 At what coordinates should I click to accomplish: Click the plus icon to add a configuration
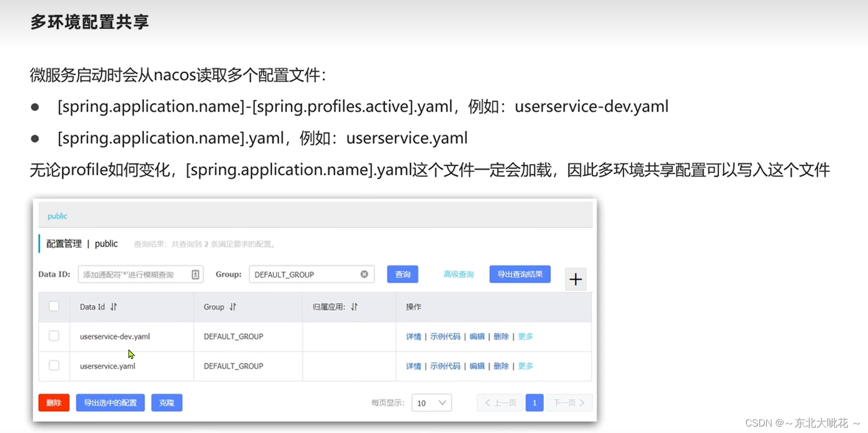pos(575,279)
